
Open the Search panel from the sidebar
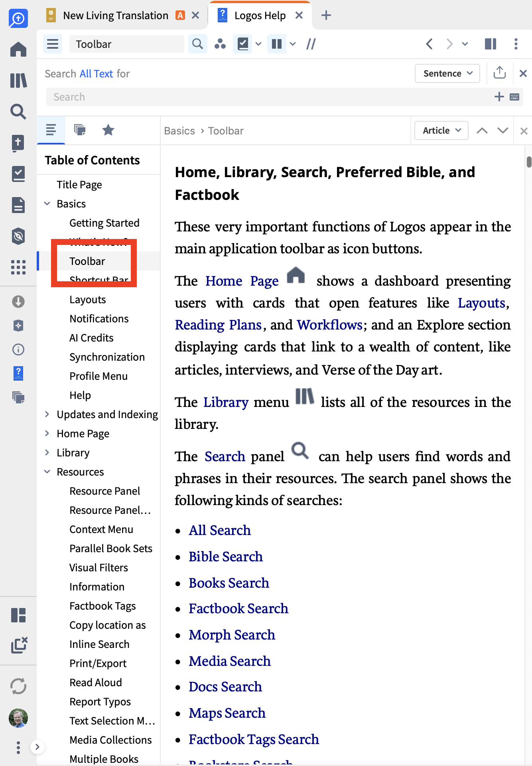pyautogui.click(x=18, y=112)
